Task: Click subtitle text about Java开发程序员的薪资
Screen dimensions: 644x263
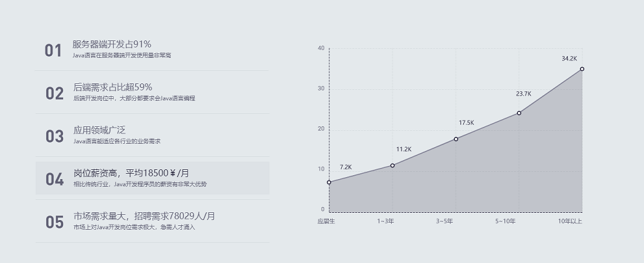Action: (x=140, y=184)
